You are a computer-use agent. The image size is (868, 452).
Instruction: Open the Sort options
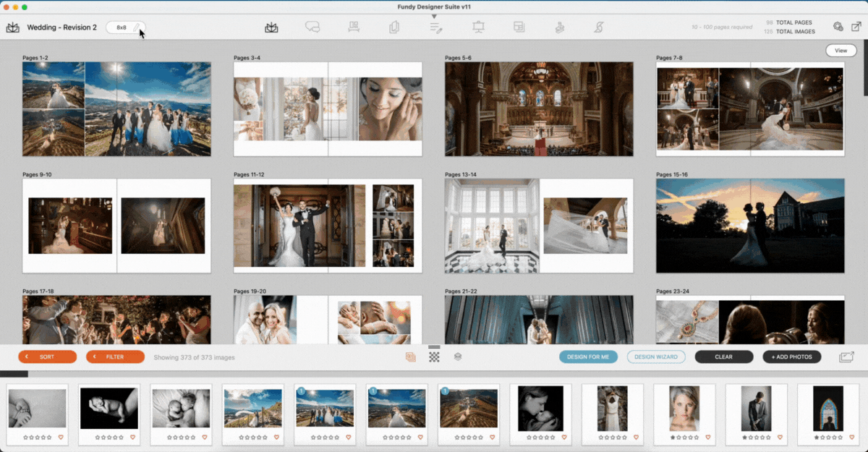(x=47, y=357)
